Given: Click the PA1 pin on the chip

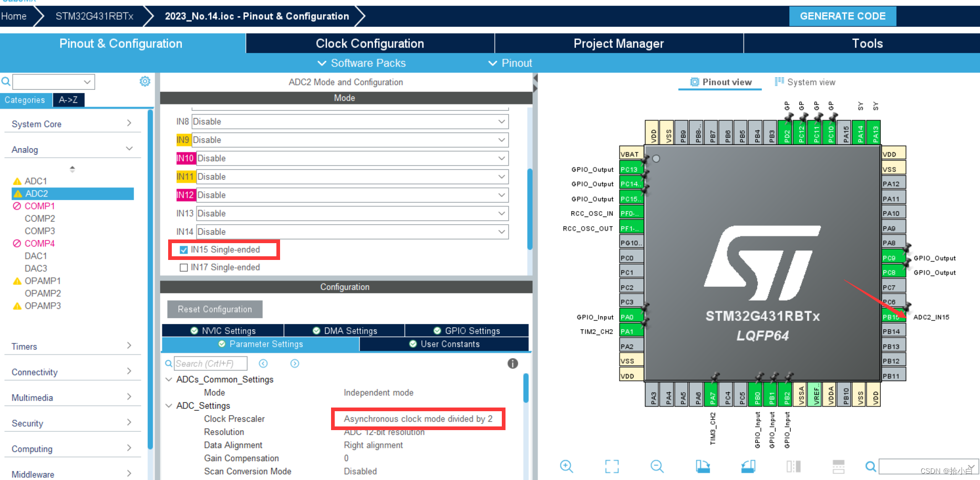Looking at the screenshot, I should (632, 331).
